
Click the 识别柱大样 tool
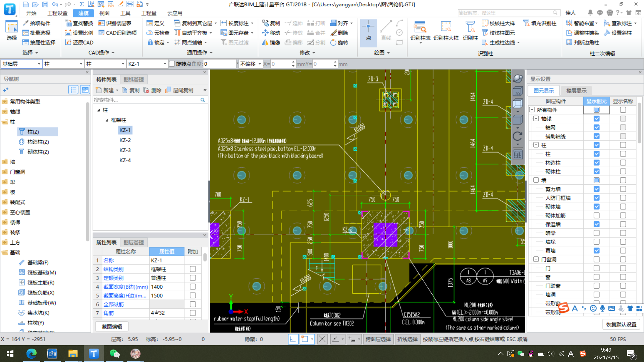pos(446,31)
